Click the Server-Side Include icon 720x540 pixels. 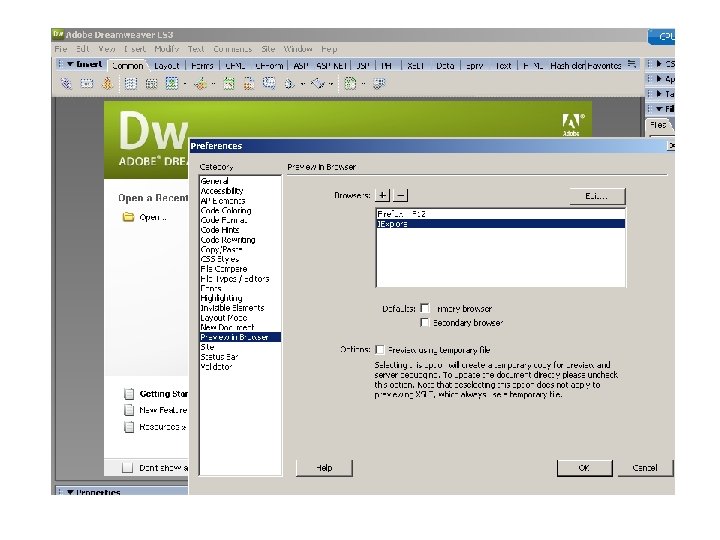click(x=248, y=84)
